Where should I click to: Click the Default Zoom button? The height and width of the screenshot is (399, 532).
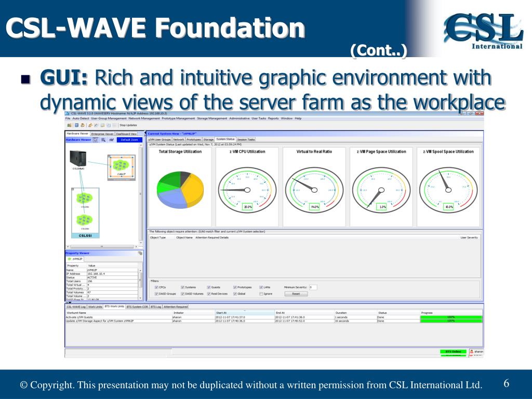pos(129,140)
